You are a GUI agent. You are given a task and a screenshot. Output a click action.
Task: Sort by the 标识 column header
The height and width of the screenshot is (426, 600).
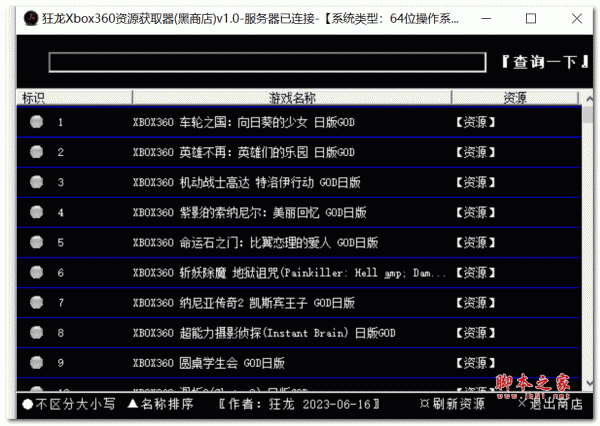(x=33, y=98)
